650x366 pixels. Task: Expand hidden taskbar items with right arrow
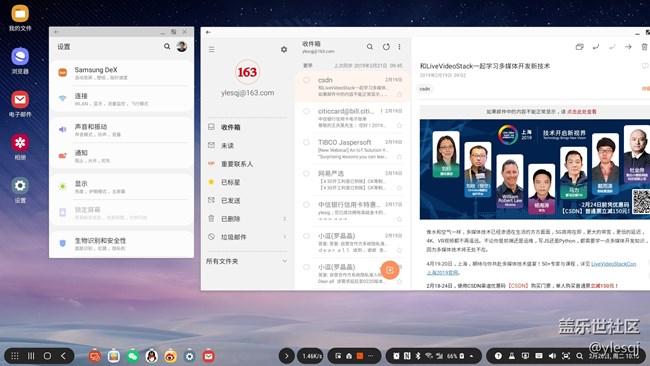[286, 356]
